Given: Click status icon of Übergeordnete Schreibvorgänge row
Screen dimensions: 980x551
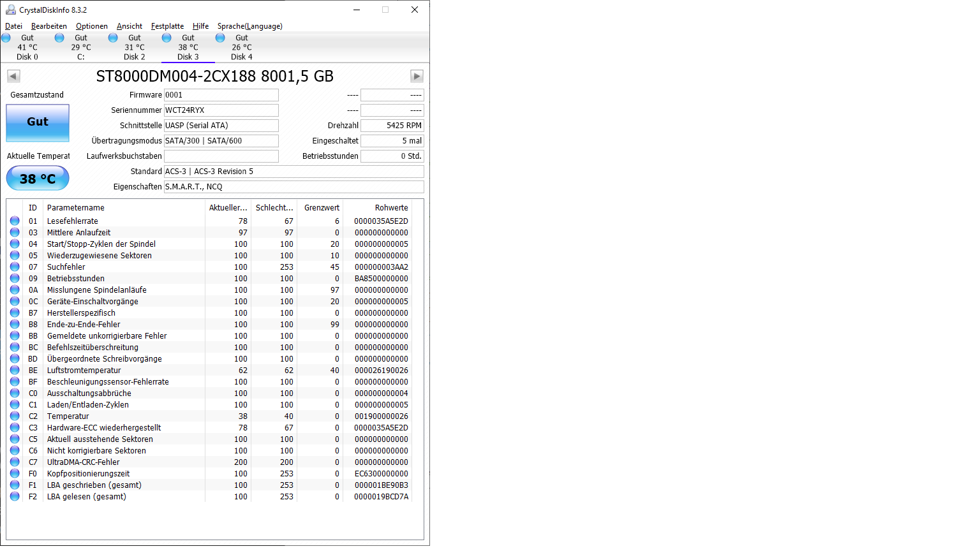Looking at the screenshot, I should pyautogui.click(x=15, y=358).
